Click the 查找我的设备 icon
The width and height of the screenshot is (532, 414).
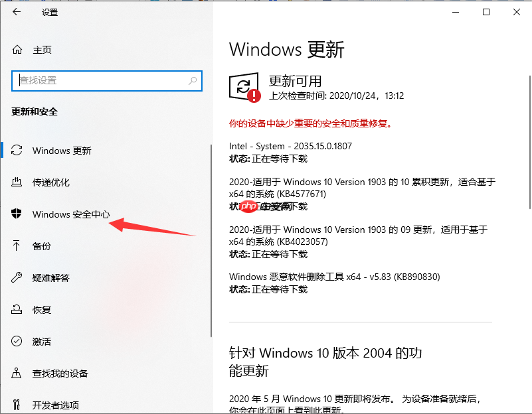coord(17,373)
